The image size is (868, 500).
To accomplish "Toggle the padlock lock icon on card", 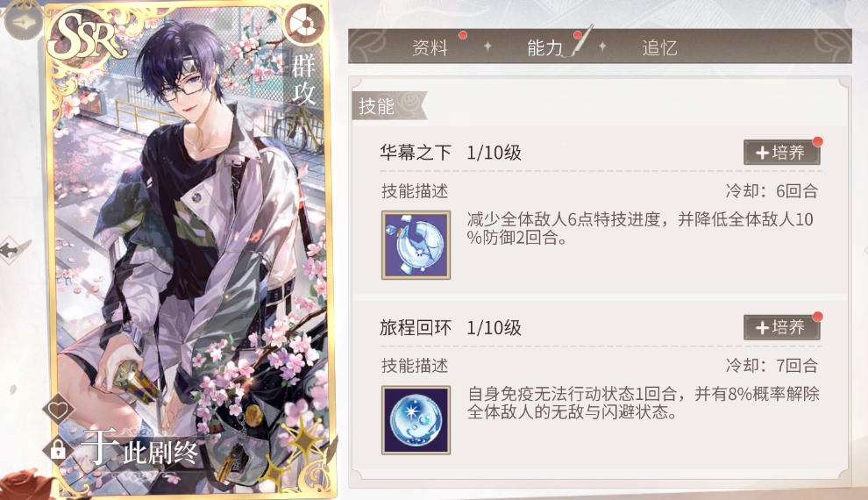I will point(58,448).
